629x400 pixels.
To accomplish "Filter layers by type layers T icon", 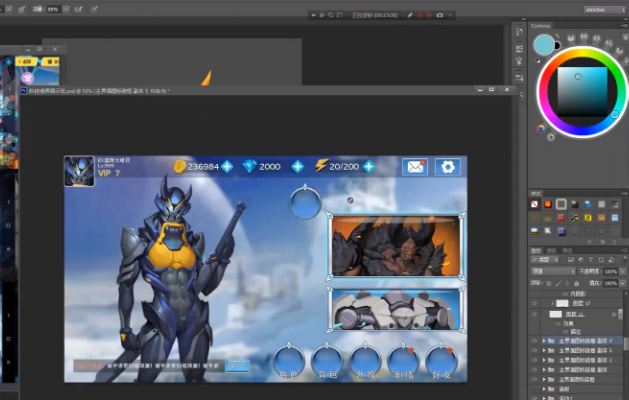I will click(590, 260).
